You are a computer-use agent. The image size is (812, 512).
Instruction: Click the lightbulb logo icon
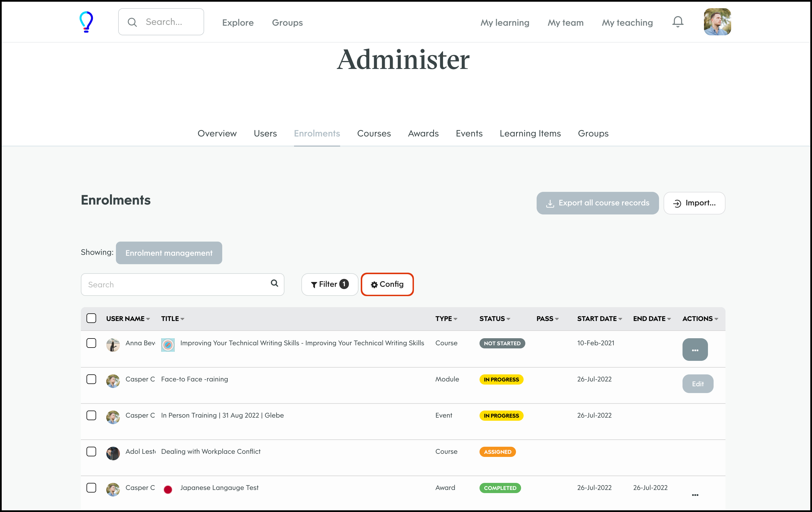click(86, 22)
